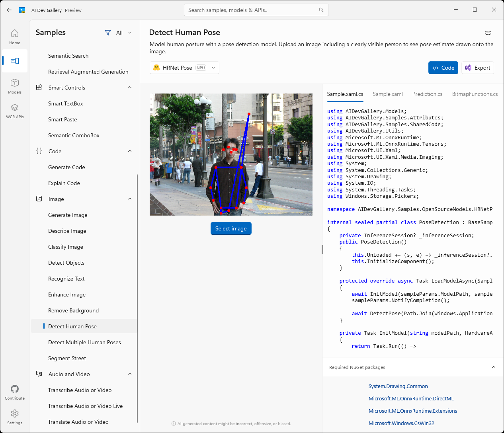Toggle the Code view button
The width and height of the screenshot is (504, 433).
point(443,68)
